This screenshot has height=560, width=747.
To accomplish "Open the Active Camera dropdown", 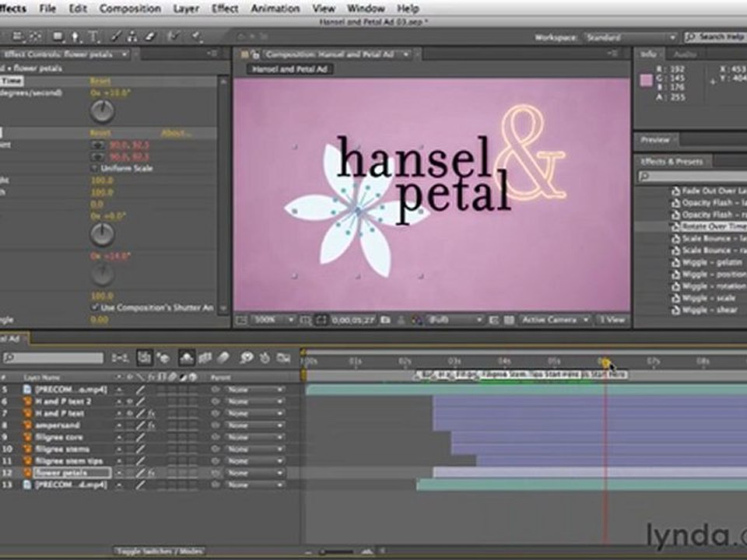I will (x=549, y=320).
